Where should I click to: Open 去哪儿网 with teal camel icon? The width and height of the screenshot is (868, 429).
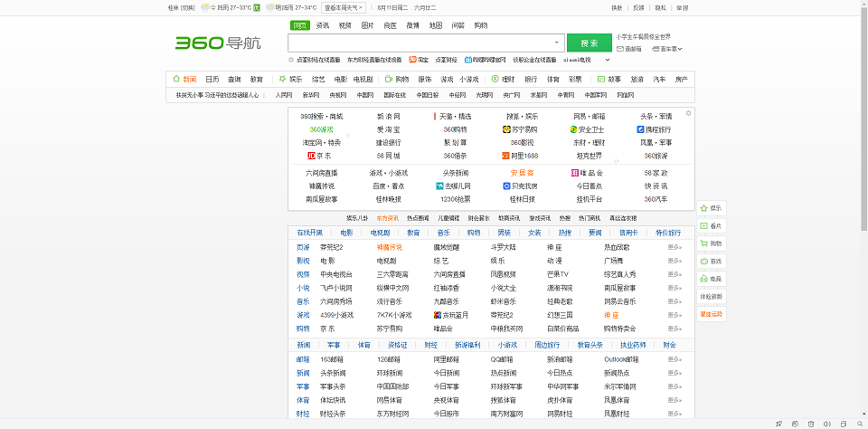(453, 186)
